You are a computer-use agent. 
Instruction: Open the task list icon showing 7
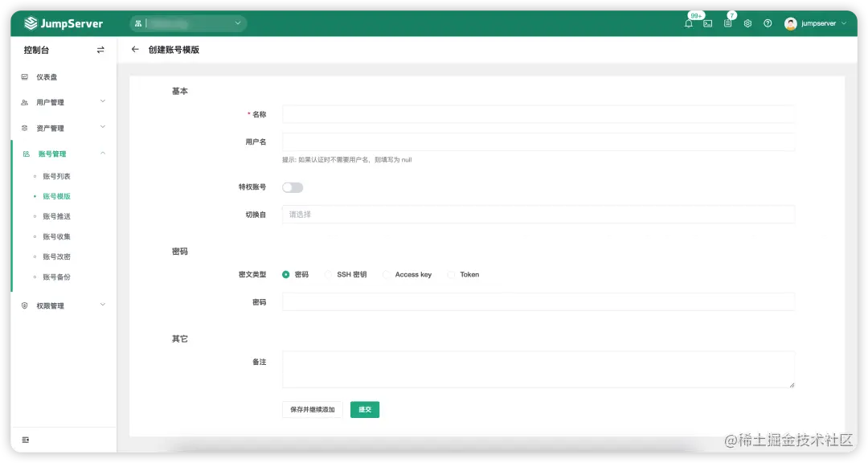[727, 23]
